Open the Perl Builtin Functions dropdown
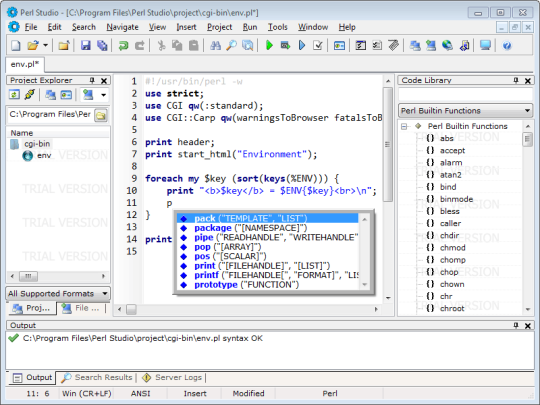Image resolution: width=540 pixels, height=405 pixels. [x=465, y=111]
